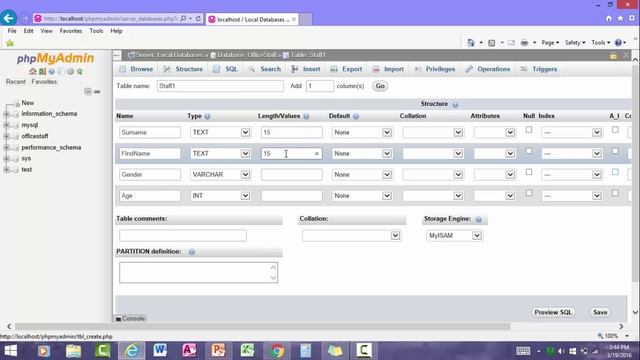Tick the Null checkbox for FirstName row
The width and height of the screenshot is (640, 360).
point(529,151)
